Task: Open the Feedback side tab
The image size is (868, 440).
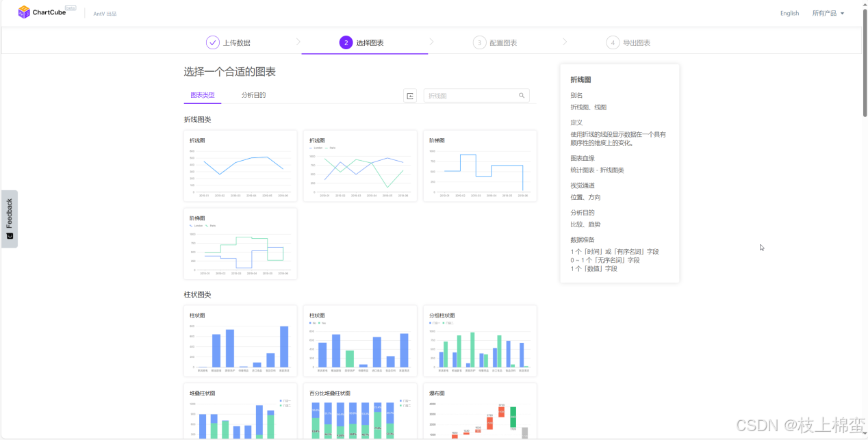Action: pyautogui.click(x=9, y=219)
